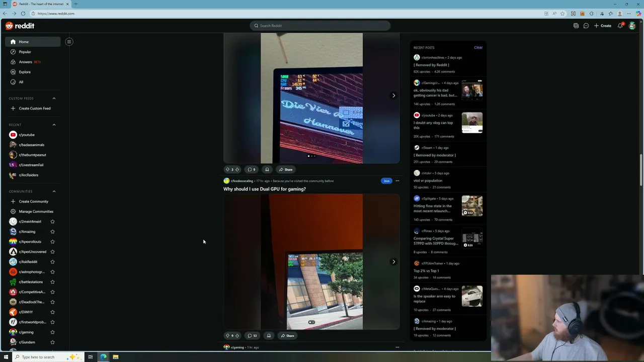Screen dimensions: 644x362
Task: Open the Popular feed
Action: click(x=33, y=52)
